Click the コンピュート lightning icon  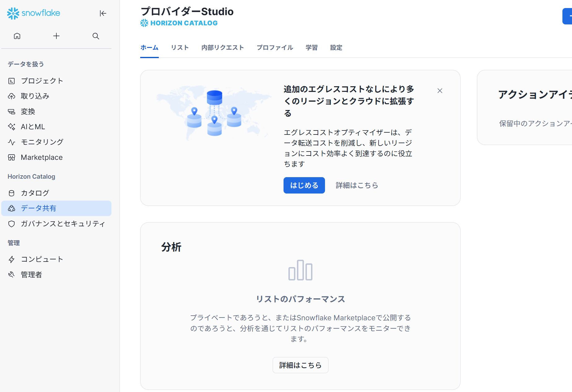coord(11,259)
